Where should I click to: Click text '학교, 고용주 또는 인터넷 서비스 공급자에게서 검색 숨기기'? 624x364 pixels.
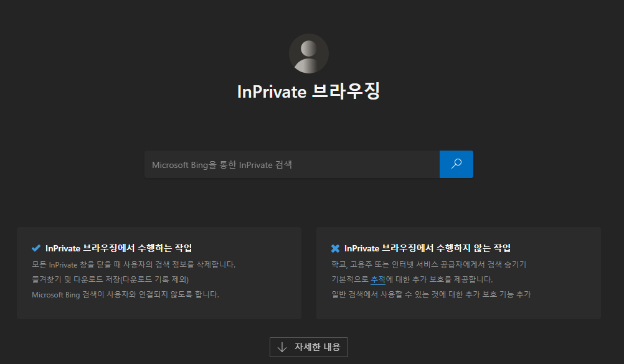(x=428, y=264)
